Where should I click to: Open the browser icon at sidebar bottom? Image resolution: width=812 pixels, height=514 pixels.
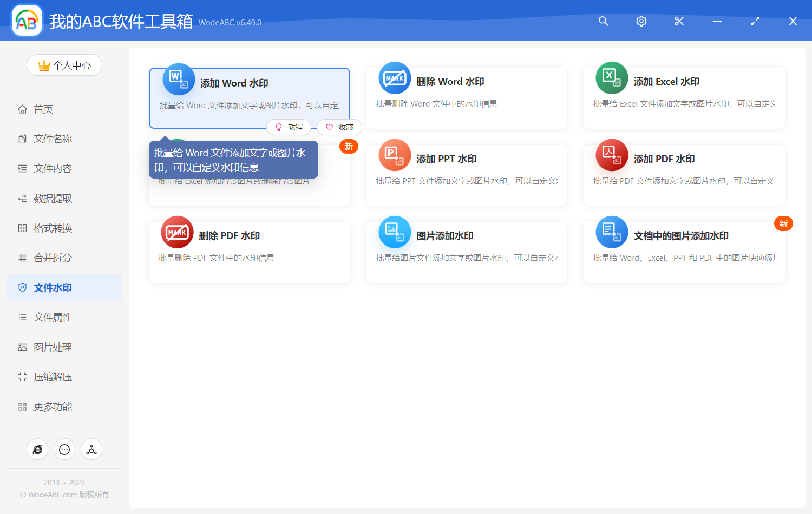pos(37,449)
